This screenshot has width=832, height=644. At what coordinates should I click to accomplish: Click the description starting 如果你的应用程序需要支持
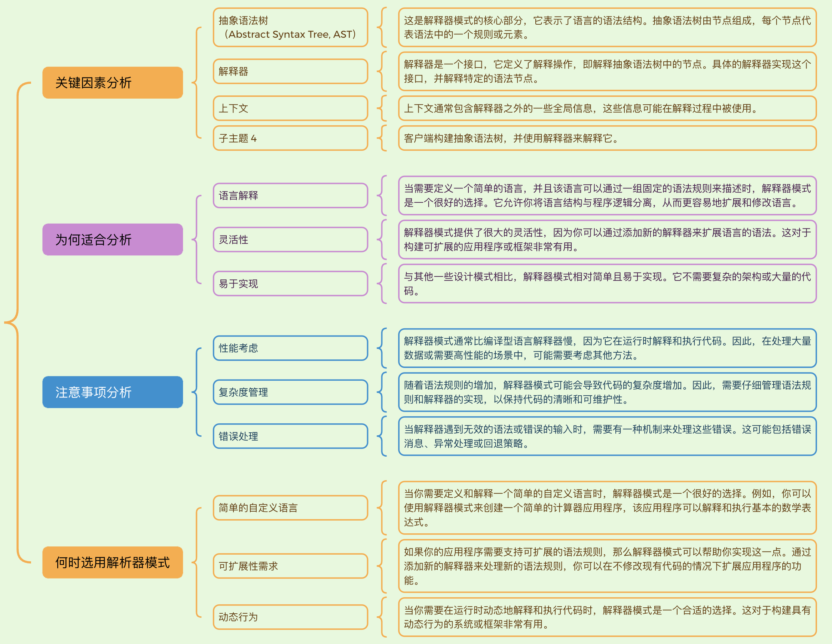608,566
